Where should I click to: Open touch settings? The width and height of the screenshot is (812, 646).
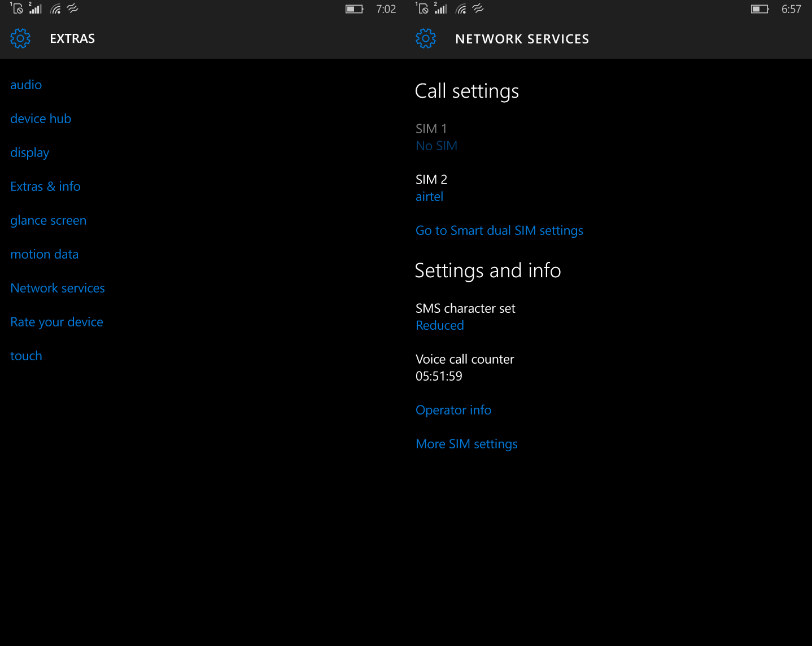coord(26,356)
